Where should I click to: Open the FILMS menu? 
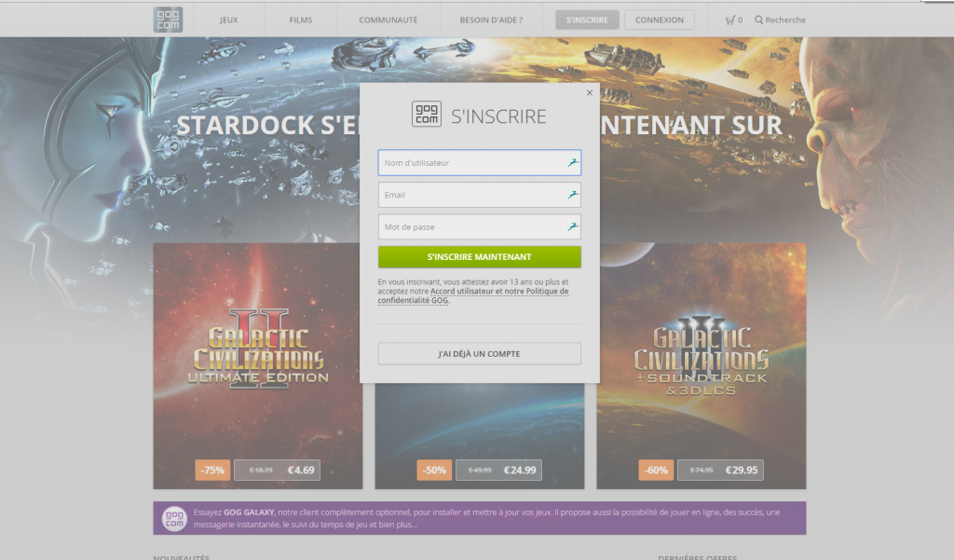pos(301,20)
